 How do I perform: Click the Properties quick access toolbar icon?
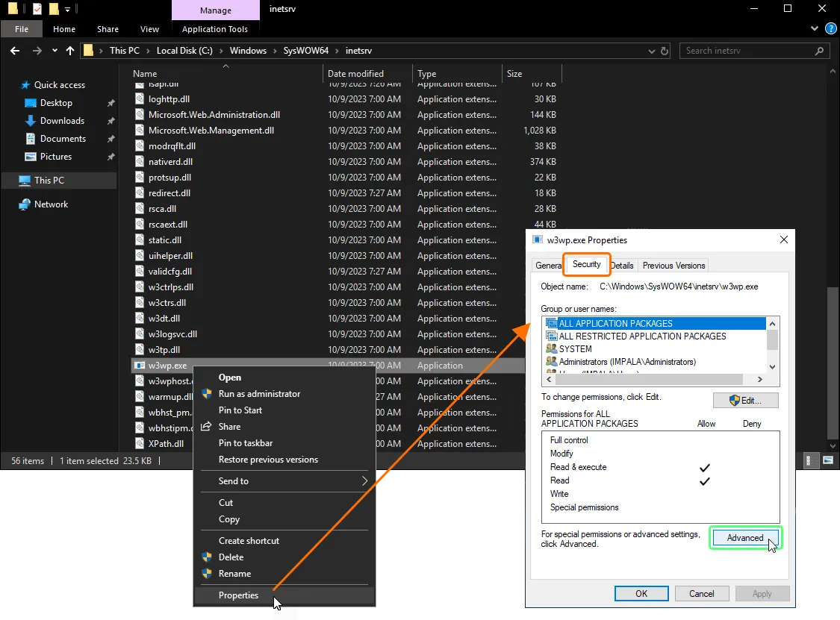click(37, 8)
